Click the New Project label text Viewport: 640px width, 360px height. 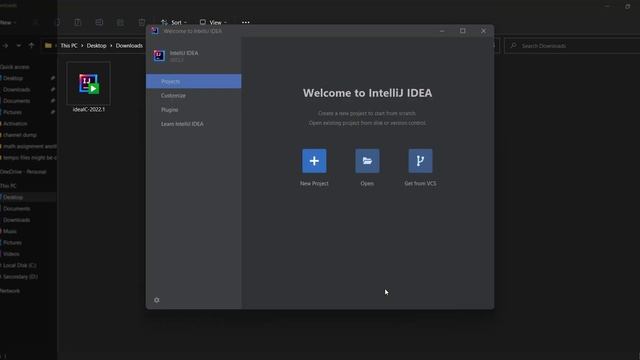[x=314, y=184]
